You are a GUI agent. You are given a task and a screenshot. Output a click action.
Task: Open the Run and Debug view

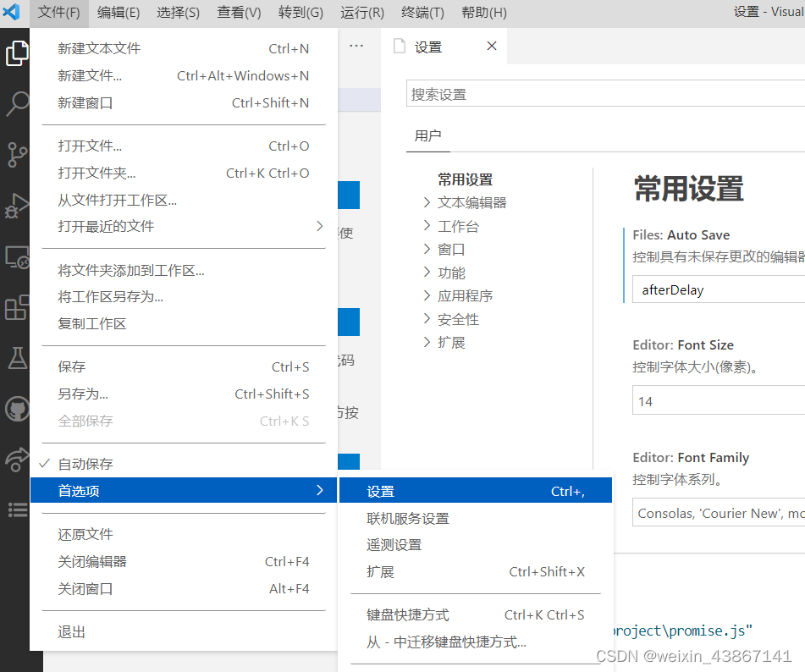(x=18, y=206)
